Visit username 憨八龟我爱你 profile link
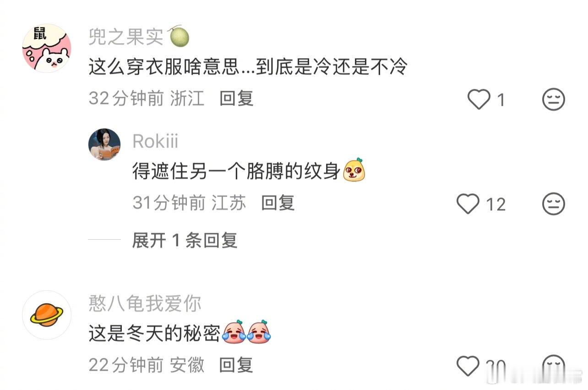 (145, 304)
